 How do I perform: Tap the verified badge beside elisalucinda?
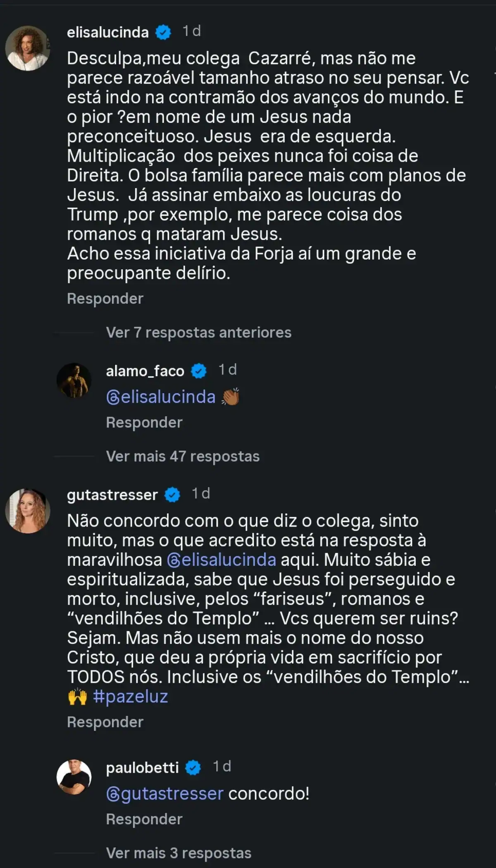tap(163, 32)
